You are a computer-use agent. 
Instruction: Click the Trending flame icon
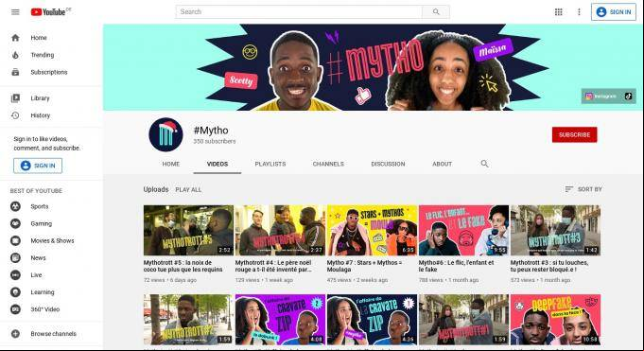point(15,55)
